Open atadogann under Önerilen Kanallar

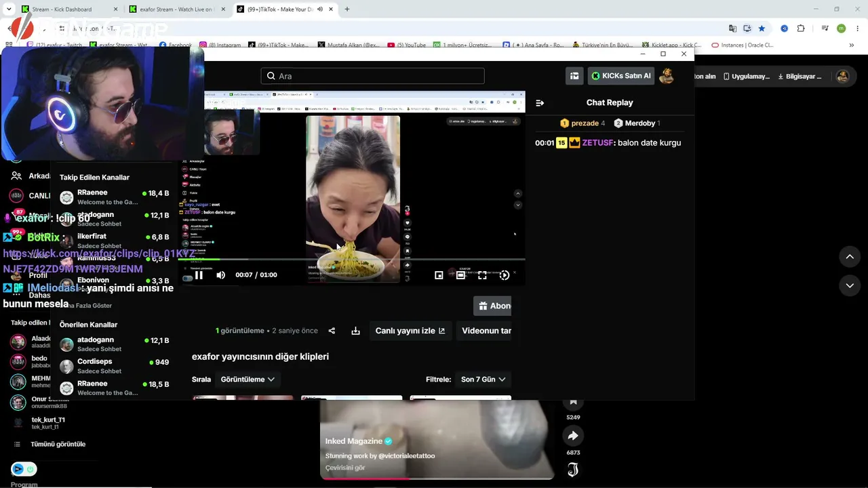114,344
